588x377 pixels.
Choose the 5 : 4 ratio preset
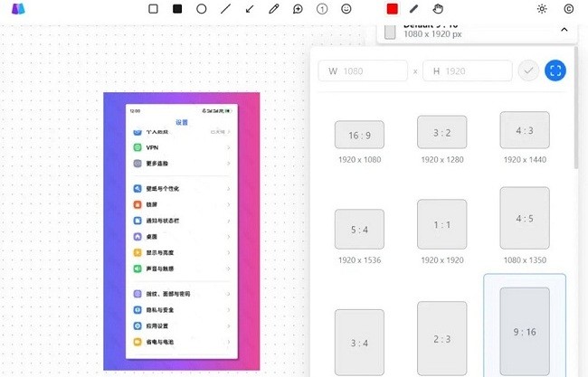click(x=359, y=229)
